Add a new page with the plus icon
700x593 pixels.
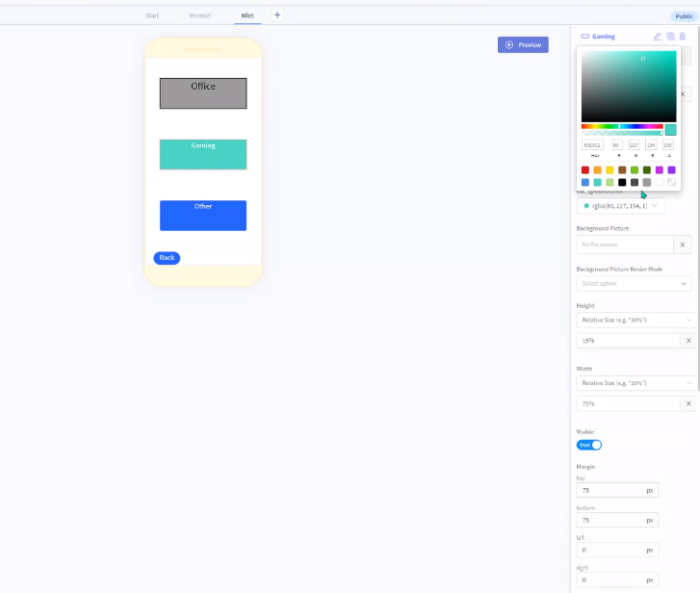click(x=277, y=15)
